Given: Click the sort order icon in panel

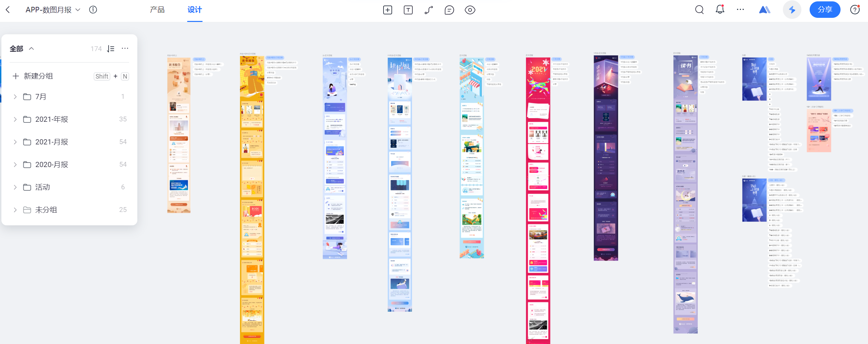Looking at the screenshot, I should pos(111,49).
